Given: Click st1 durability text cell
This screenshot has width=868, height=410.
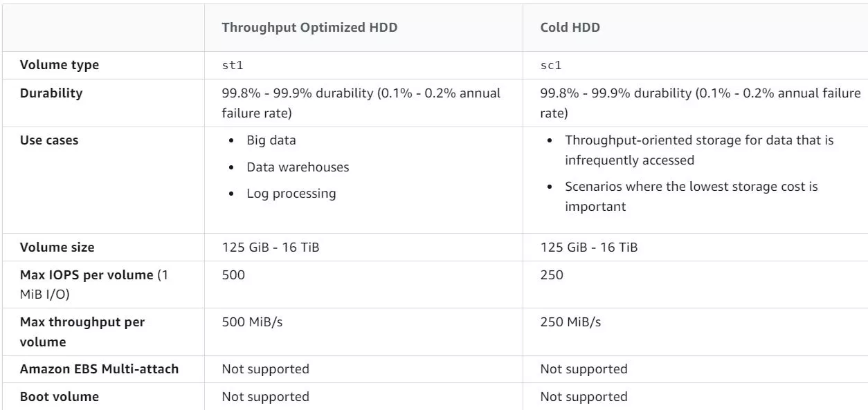Looking at the screenshot, I should pyautogui.click(x=361, y=102).
